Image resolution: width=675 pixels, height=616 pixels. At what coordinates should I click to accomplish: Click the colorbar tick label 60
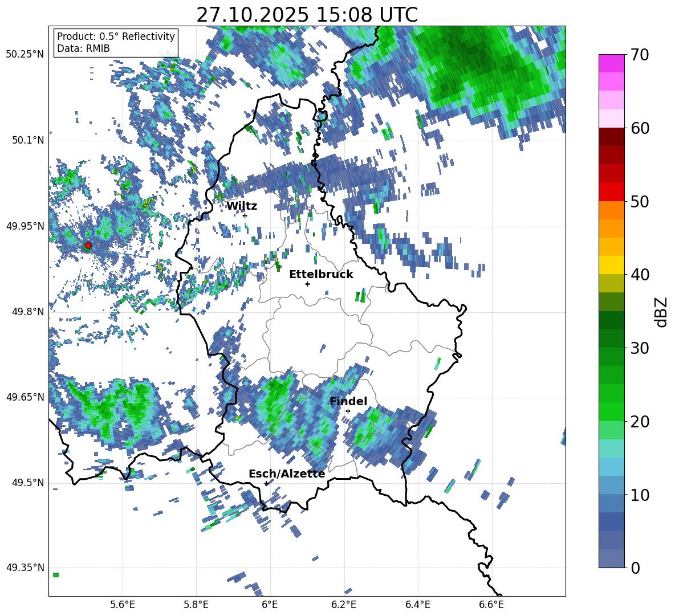(x=640, y=128)
